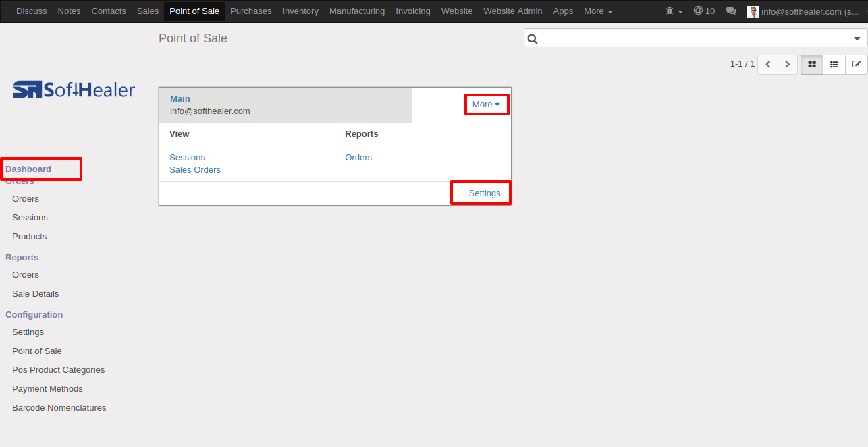The image size is (868, 447).
Task: Open the Apps menu
Action: click(563, 11)
